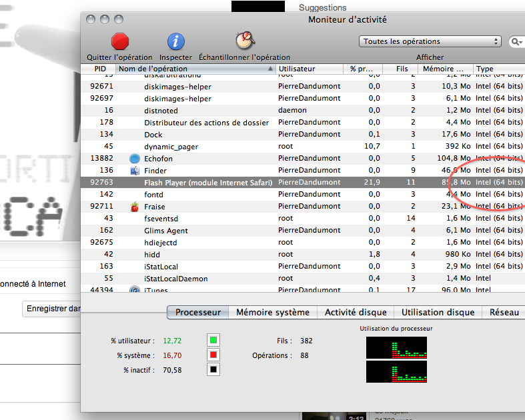Click the black % inactif color swatch
The height and width of the screenshot is (420, 525).
pos(213,370)
